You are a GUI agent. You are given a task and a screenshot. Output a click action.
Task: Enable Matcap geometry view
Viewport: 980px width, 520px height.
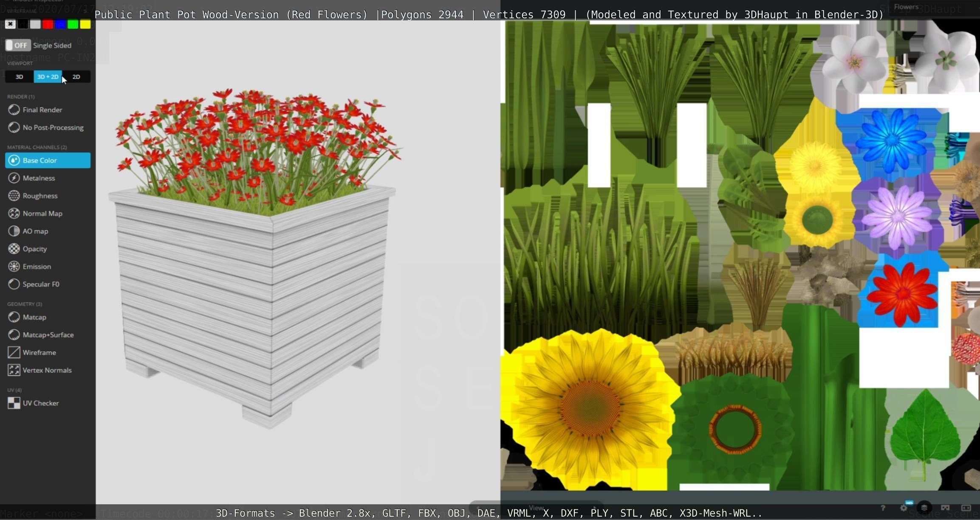tap(48, 317)
